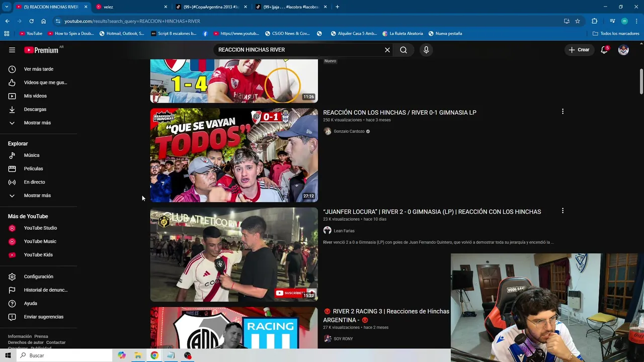Image resolution: width=644 pixels, height=362 pixels.
Task: Open YouTube Kids link
Action: pos(38,255)
